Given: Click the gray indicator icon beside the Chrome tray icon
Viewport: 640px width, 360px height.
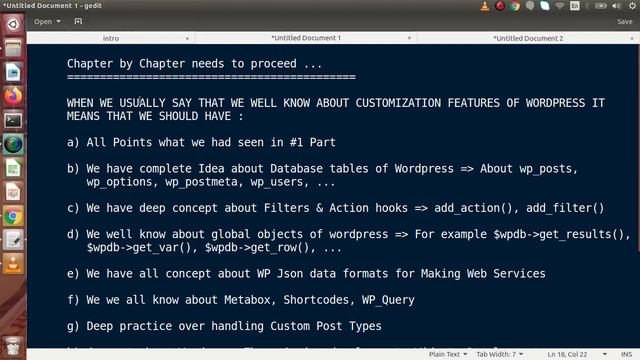Looking at the screenshot, I should pos(530,6).
